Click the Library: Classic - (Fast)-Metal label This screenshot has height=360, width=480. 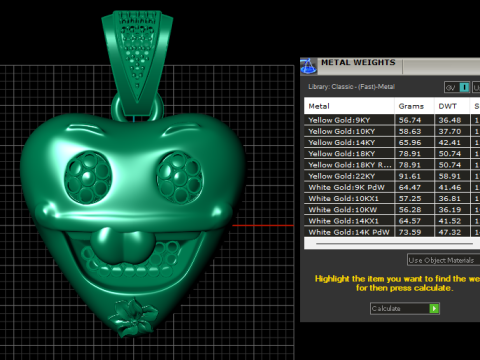pyautogui.click(x=351, y=87)
